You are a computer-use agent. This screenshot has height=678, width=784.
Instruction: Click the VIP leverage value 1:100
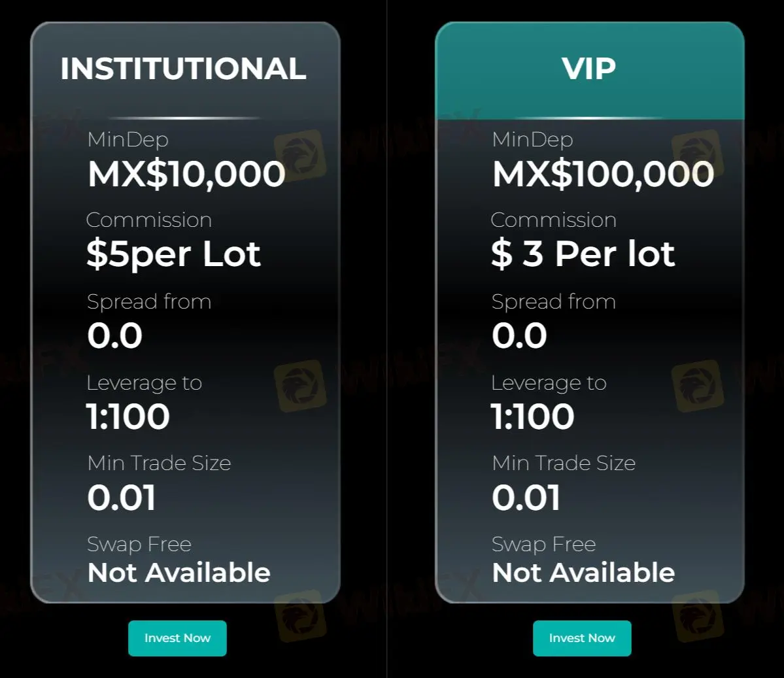pos(533,416)
